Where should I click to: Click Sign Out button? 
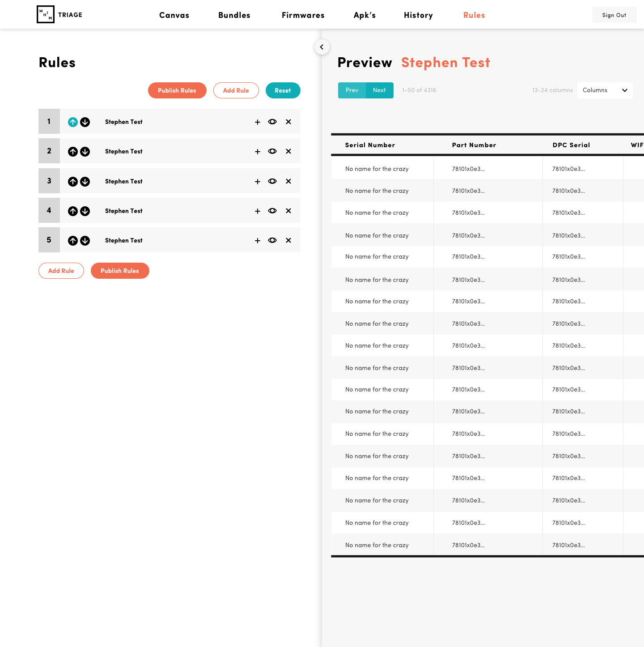pos(614,15)
